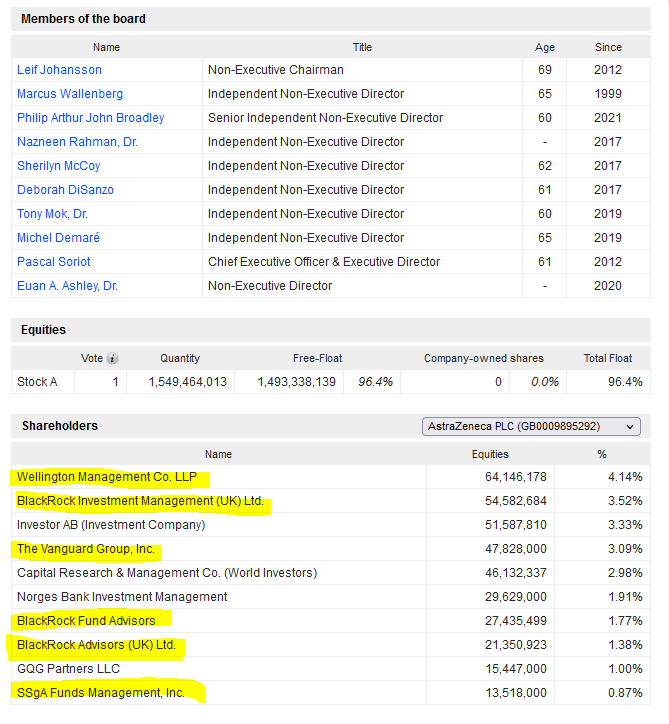Viewport: 669px width, 724px height.
Task: Open Marcus Wallenberg profile link
Action: [70, 94]
